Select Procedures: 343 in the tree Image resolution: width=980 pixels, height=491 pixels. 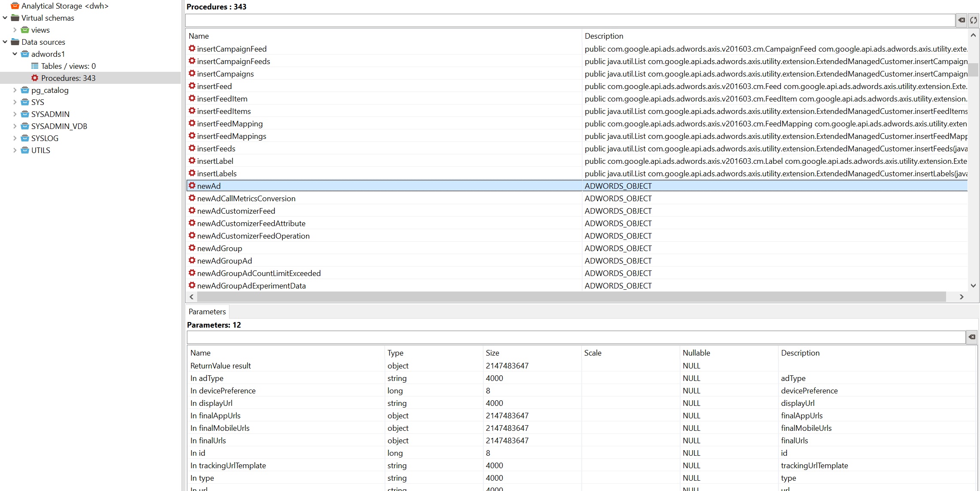tap(68, 78)
